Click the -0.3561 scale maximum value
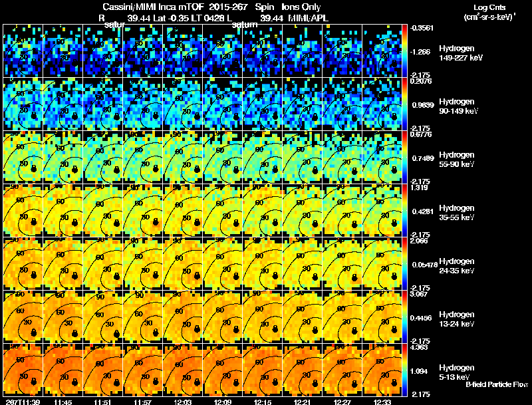Screen dimensions: 532x405 coord(422,28)
